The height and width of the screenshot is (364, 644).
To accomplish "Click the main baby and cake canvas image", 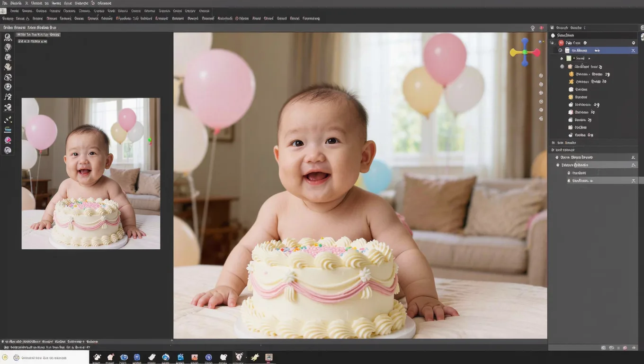I will click(x=360, y=185).
